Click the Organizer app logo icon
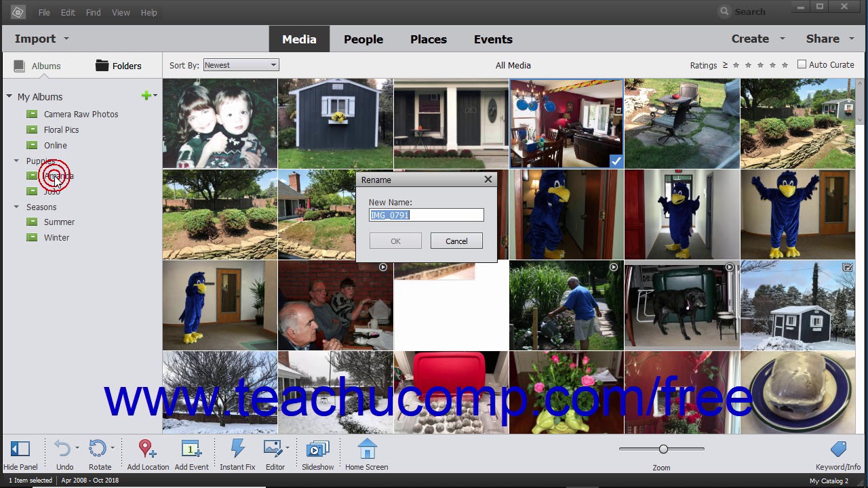Screen dimensions: 868x488 coord(18,12)
